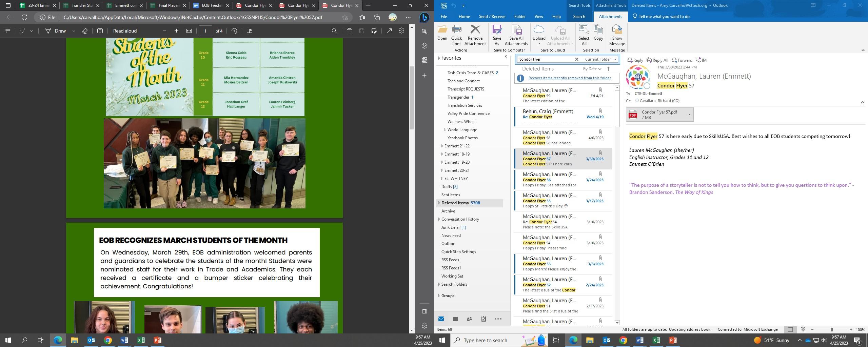
Task: Click Reply in the reading pane
Action: [635, 60]
